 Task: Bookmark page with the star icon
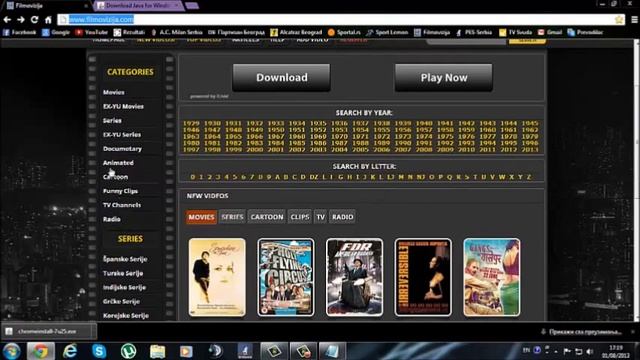click(x=619, y=19)
